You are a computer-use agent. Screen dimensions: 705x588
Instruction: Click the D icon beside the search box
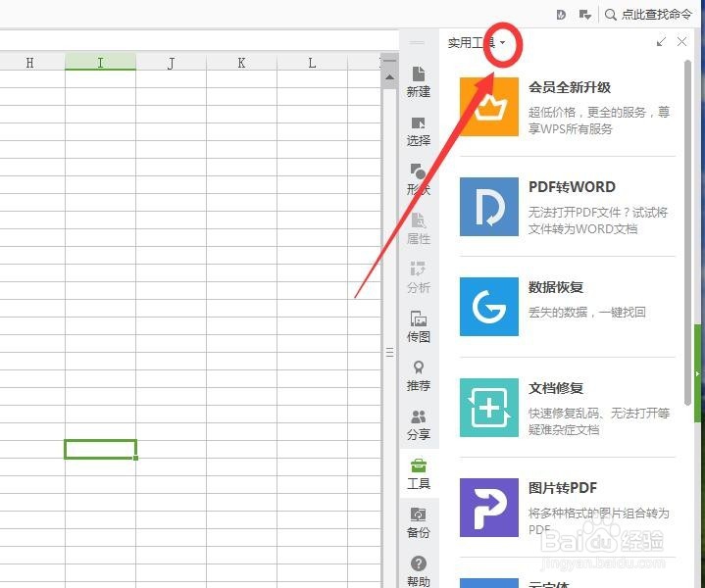pos(561,15)
